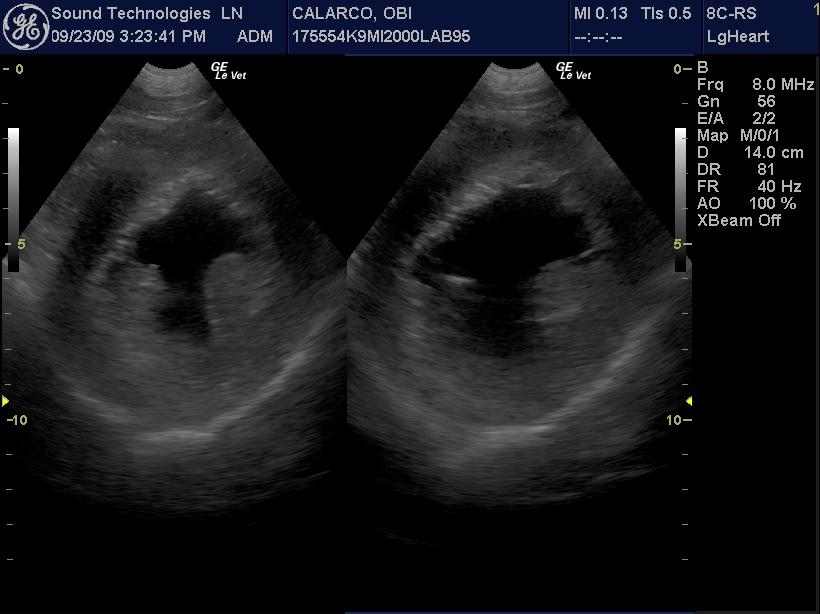This screenshot has height=614, width=820.
Task: Select the right ultrasound image pane
Action: (x=519, y=300)
